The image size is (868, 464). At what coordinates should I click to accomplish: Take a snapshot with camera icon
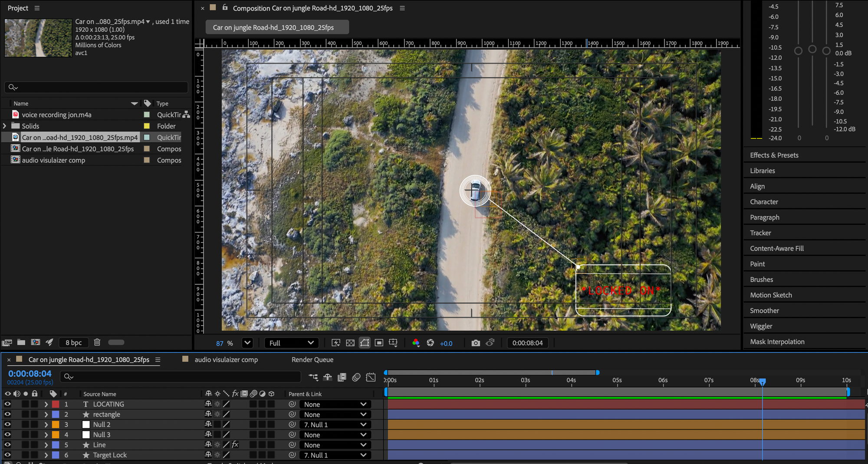click(476, 343)
